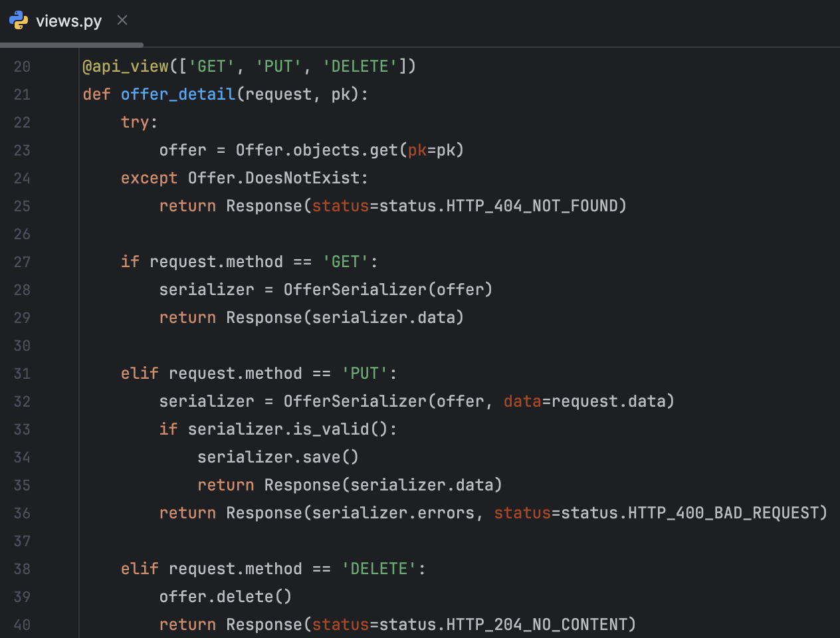Image resolution: width=840 pixels, height=638 pixels.
Task: Click Offer.DoesNotExist in the except clause
Action: (x=276, y=177)
